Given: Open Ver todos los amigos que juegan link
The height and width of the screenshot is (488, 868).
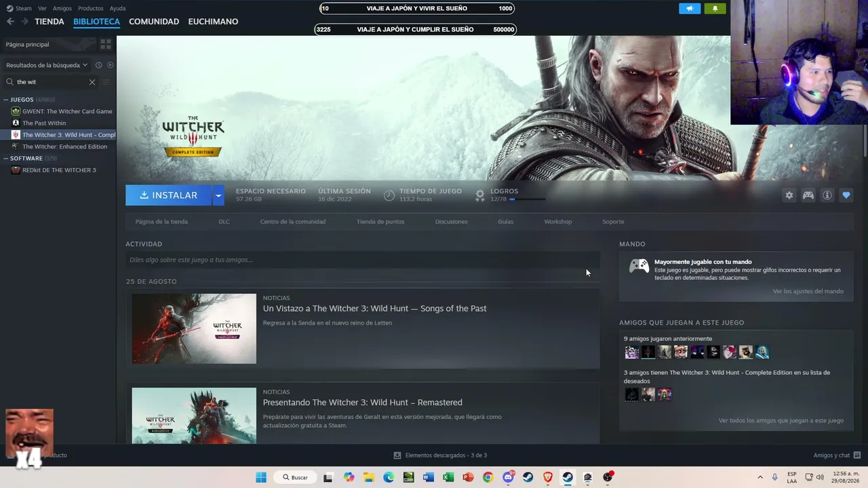Looking at the screenshot, I should [781, 420].
